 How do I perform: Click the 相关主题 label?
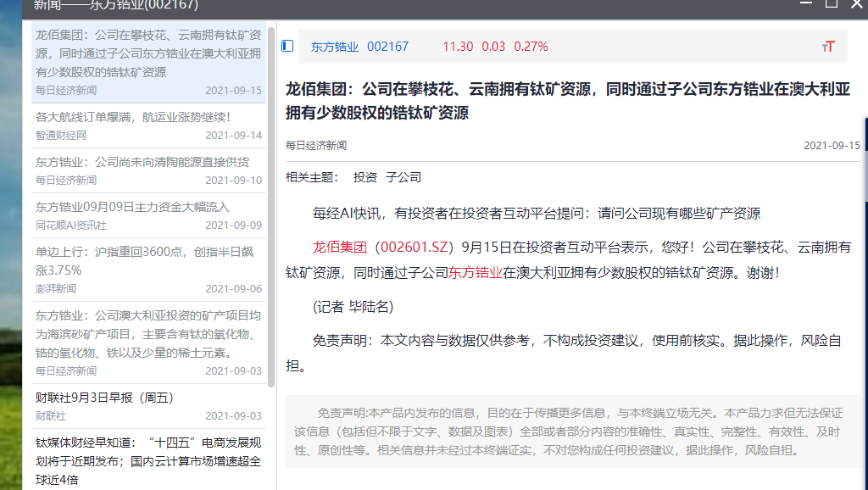point(312,177)
